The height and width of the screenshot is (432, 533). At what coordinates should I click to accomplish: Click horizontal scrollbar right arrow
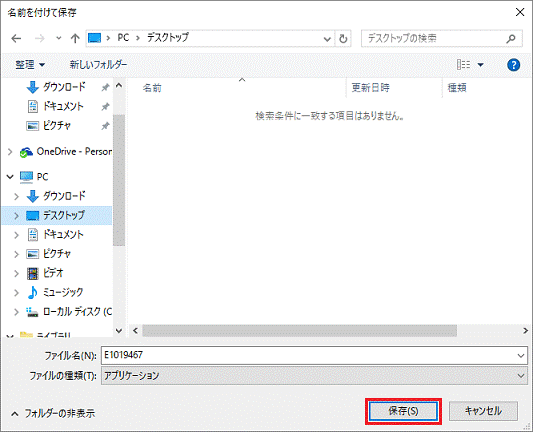click(x=525, y=330)
